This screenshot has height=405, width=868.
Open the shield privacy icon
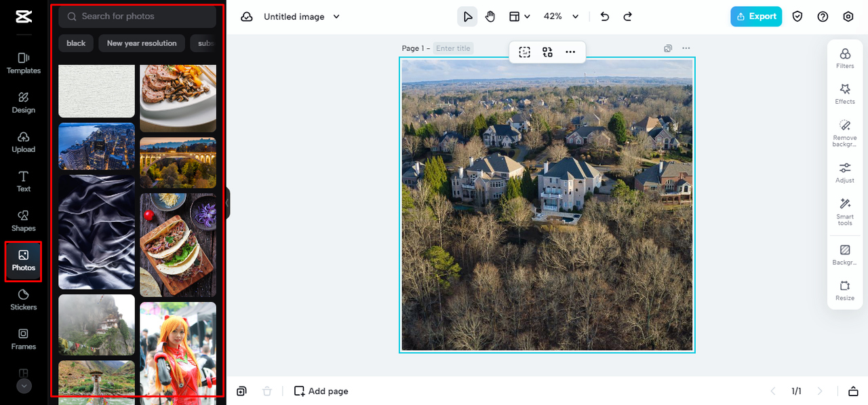coord(797,17)
